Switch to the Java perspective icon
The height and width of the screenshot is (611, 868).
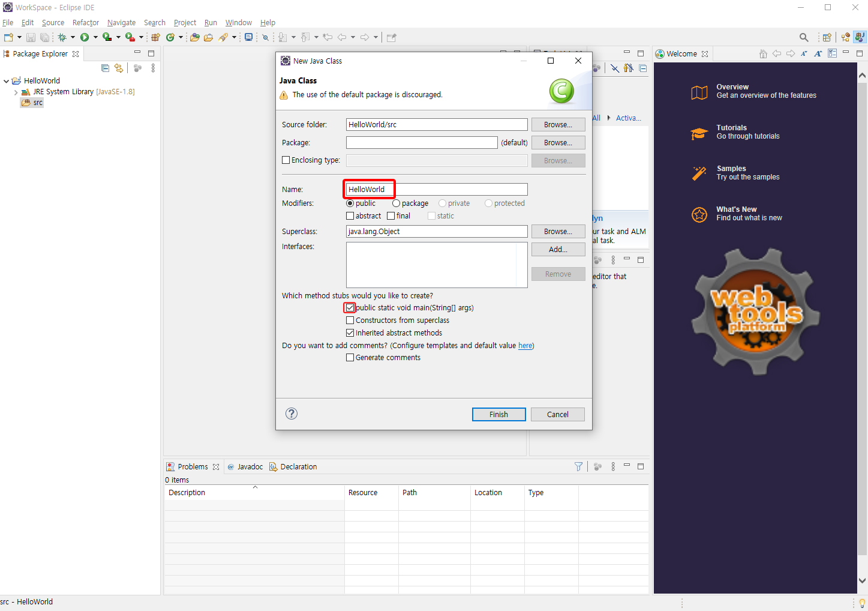coord(860,37)
